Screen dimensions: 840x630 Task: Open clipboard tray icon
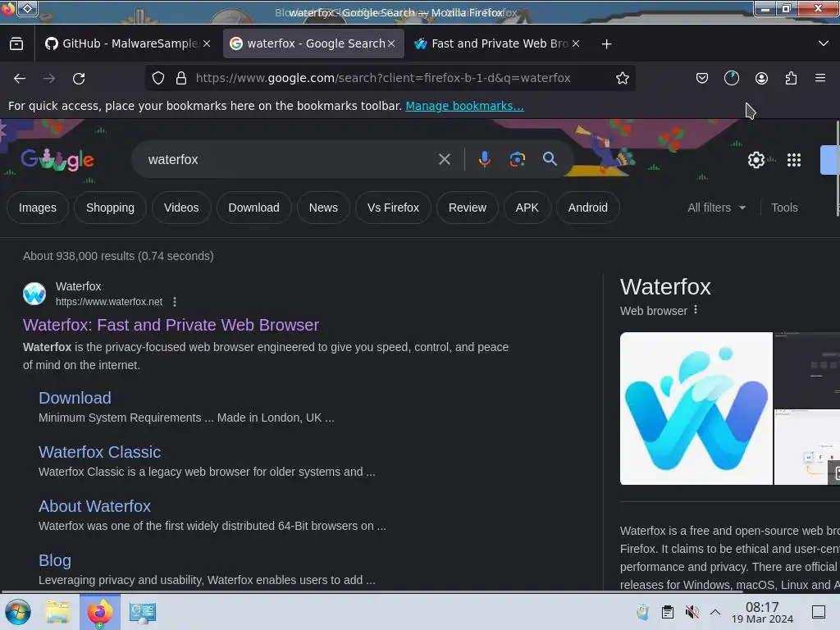pyautogui.click(x=667, y=612)
